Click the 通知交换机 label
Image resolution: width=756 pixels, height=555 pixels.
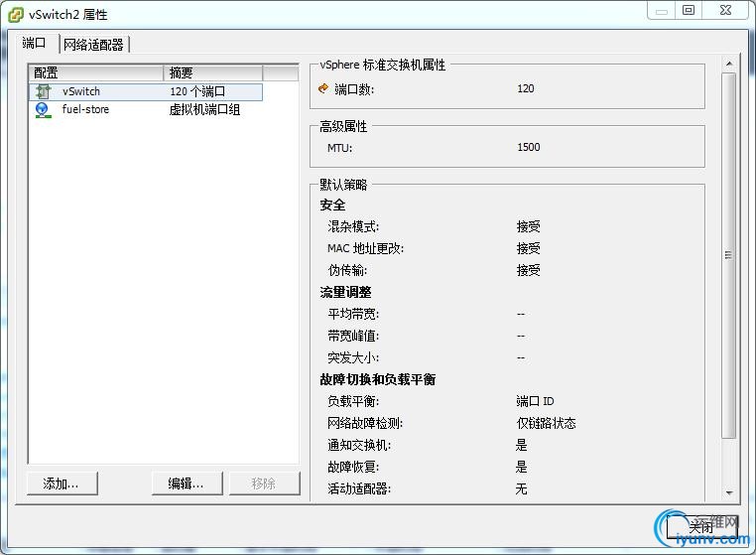point(359,445)
